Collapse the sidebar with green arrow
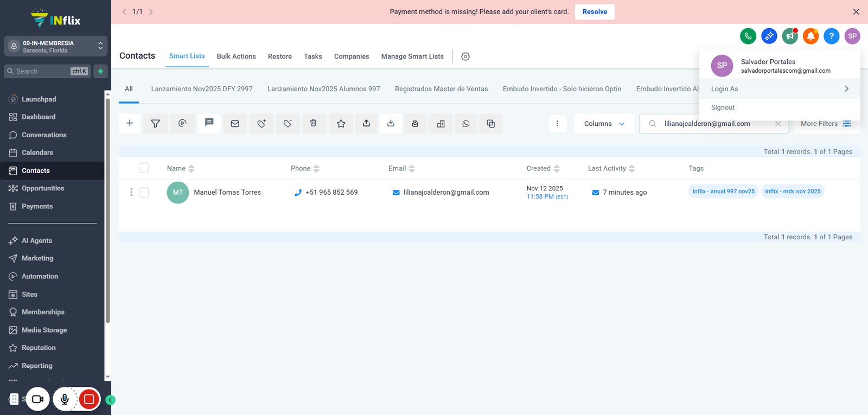Image resolution: width=868 pixels, height=415 pixels. pyautogui.click(x=111, y=400)
